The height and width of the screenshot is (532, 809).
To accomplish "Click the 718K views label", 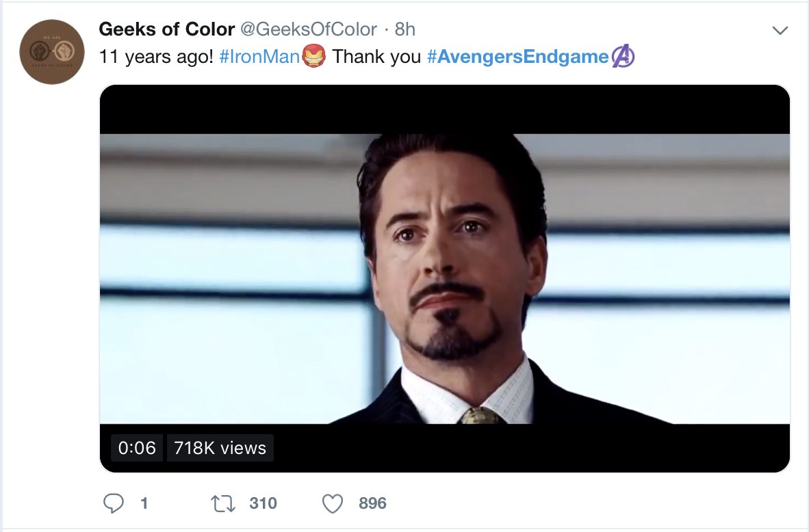I will [220, 448].
